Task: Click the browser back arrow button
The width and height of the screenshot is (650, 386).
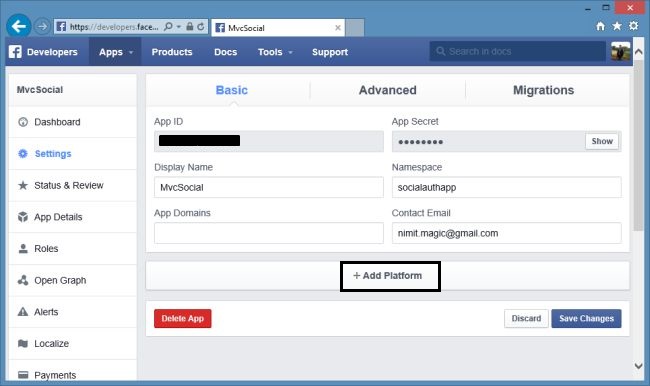Action: (19, 26)
